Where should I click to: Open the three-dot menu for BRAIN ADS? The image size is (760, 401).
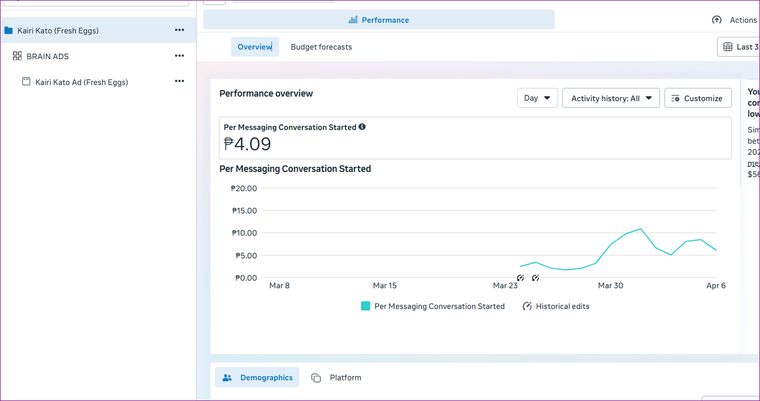[x=179, y=56]
